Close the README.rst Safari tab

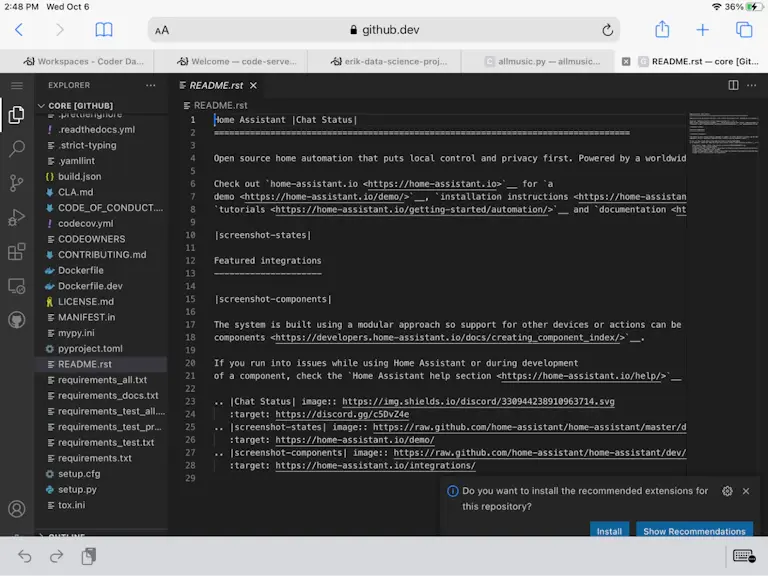point(626,61)
